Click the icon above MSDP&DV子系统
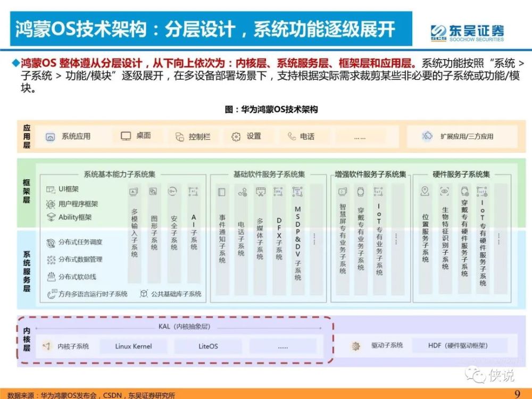Screen dimensions: 532x399 coord(297,192)
